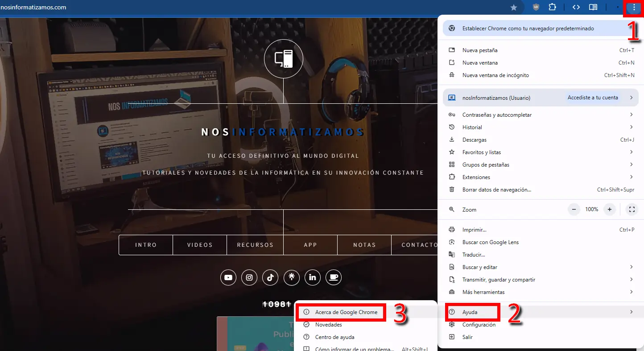
Task: Click the Chrome three-dot menu button
Action: (634, 8)
